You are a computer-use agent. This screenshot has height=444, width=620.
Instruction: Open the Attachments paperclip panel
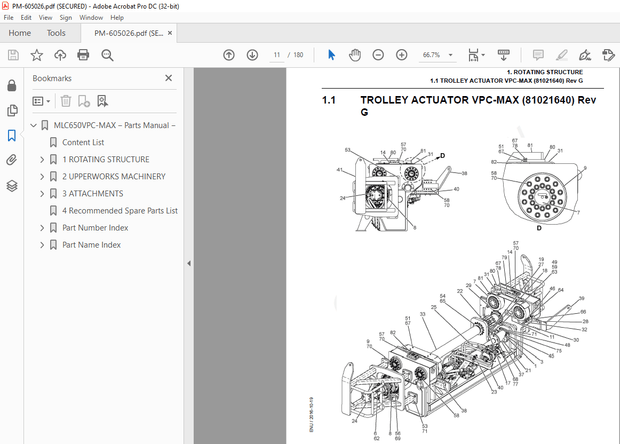(x=12, y=160)
